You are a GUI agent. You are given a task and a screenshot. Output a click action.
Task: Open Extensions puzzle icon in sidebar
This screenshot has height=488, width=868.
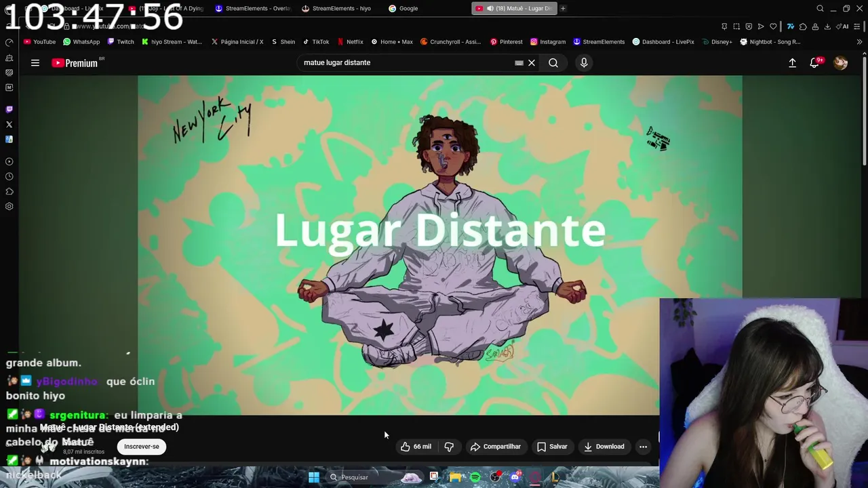coord(9,191)
